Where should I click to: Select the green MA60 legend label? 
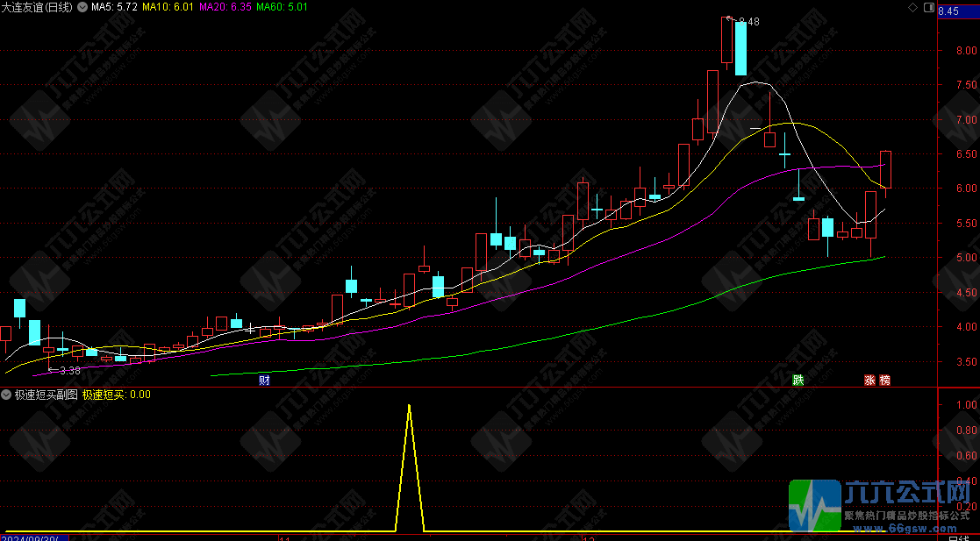point(282,7)
